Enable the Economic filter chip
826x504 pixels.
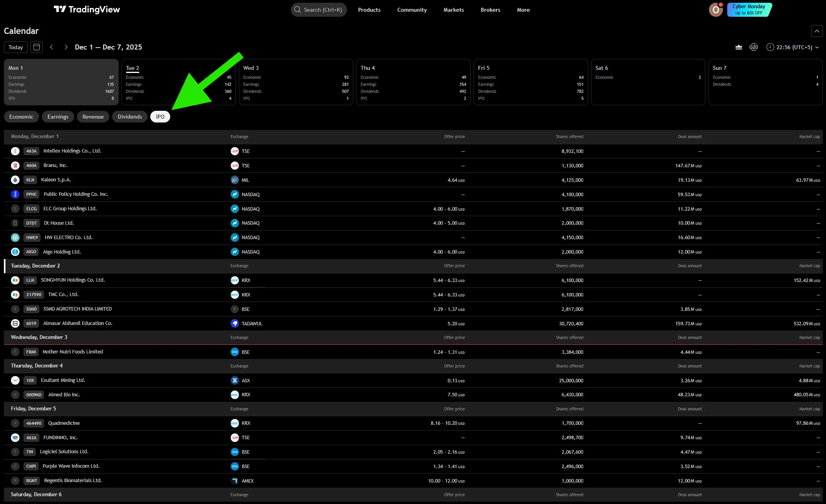click(x=21, y=116)
